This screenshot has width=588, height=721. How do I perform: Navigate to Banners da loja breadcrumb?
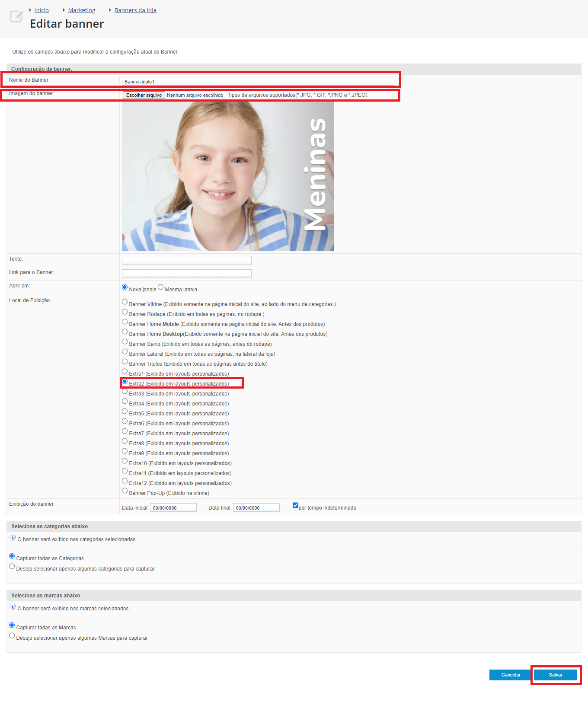[x=135, y=10]
